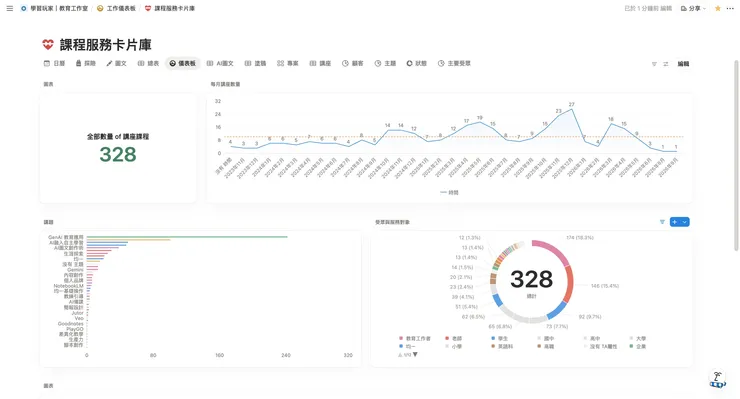Click the 146 (15.4%) donut label
740x399 pixels.
pyautogui.click(x=605, y=286)
